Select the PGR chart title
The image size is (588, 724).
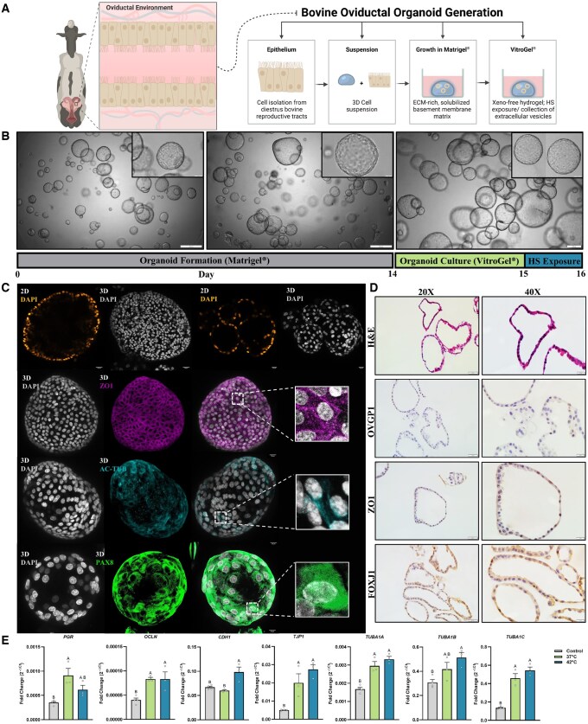[x=67, y=637]
